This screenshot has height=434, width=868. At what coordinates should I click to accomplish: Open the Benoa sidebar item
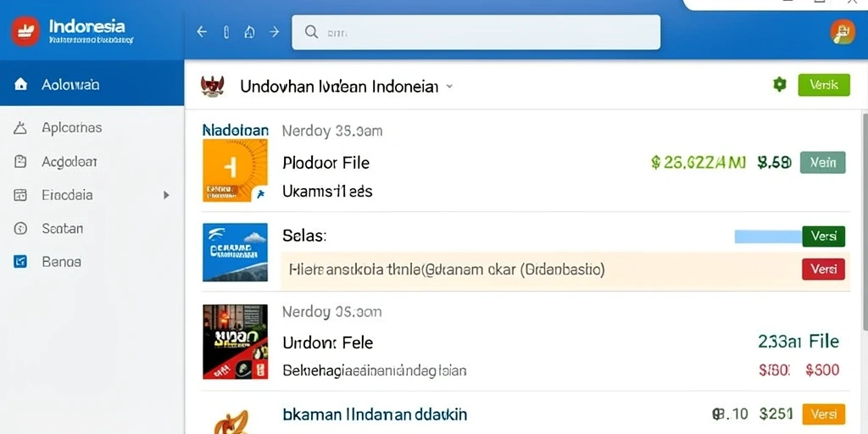92,261
